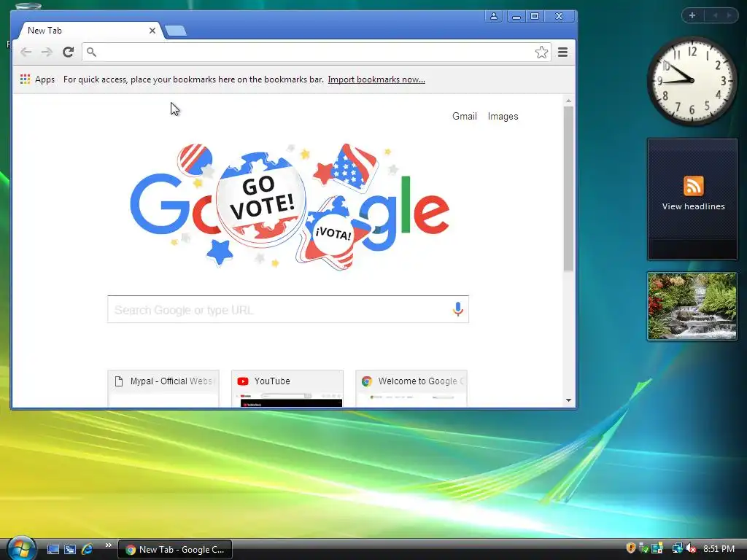Click the network connection tray icon
The image size is (747, 560).
click(677, 548)
